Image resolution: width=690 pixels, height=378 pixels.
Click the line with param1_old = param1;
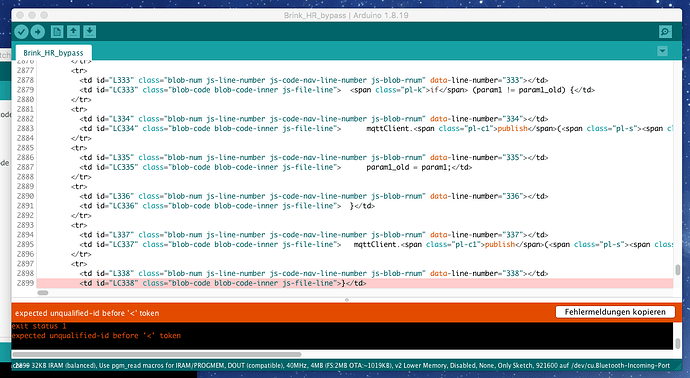[275, 167]
